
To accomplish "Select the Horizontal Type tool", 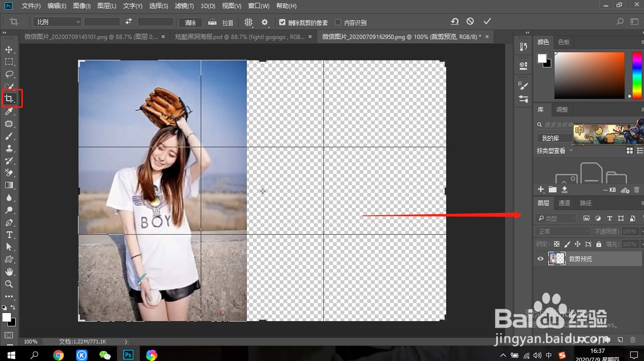I will [9, 235].
